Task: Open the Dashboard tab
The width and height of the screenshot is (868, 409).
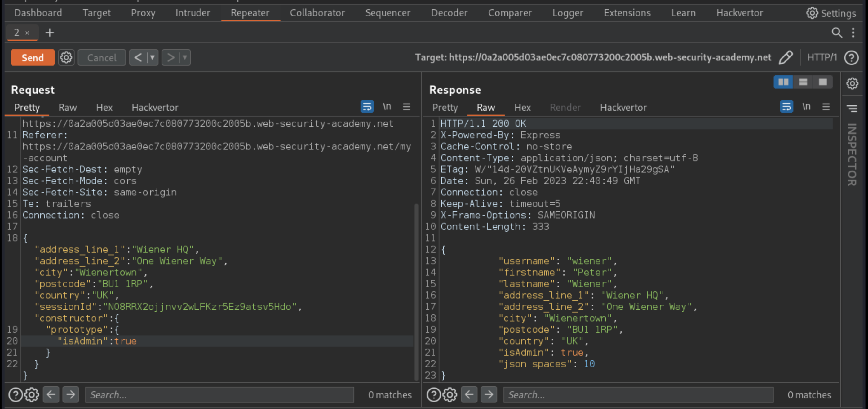Action: [x=38, y=13]
